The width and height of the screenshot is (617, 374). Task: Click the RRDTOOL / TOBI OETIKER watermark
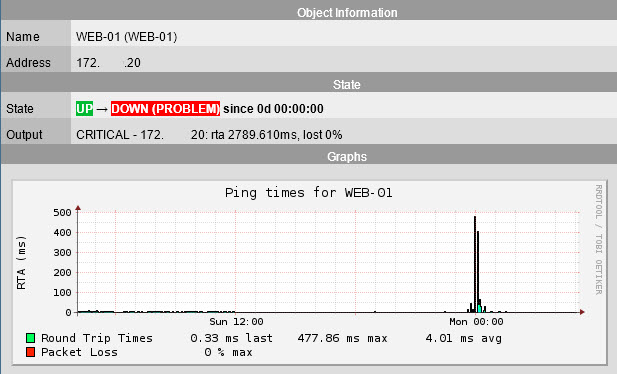click(x=599, y=239)
